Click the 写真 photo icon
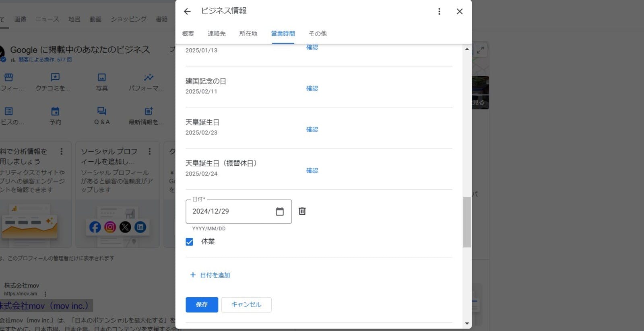644x331 pixels. 102,77
